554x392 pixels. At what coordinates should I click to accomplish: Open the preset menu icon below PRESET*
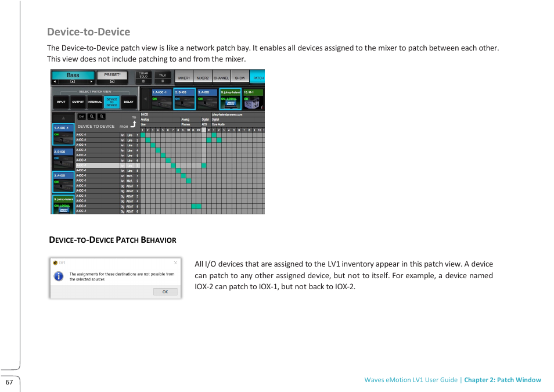112,82
